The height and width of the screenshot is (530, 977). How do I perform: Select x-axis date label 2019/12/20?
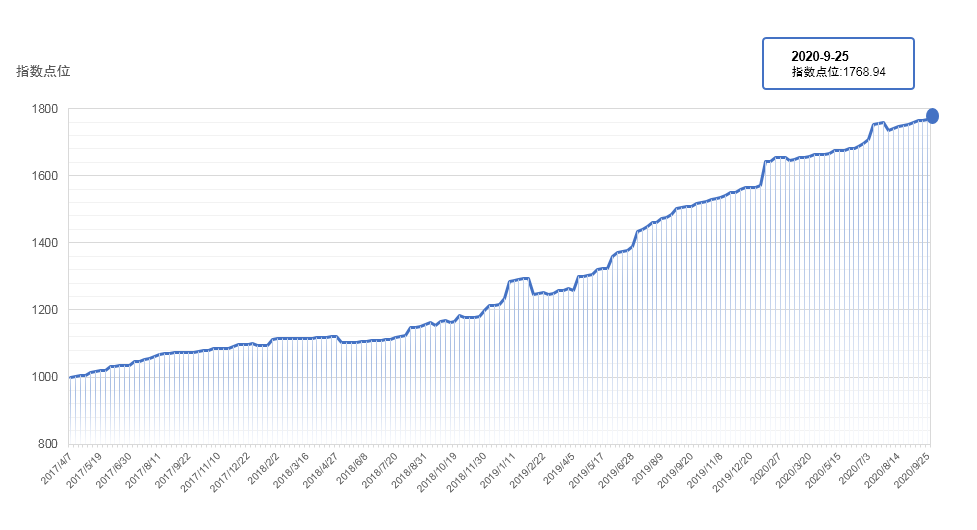pos(732,472)
